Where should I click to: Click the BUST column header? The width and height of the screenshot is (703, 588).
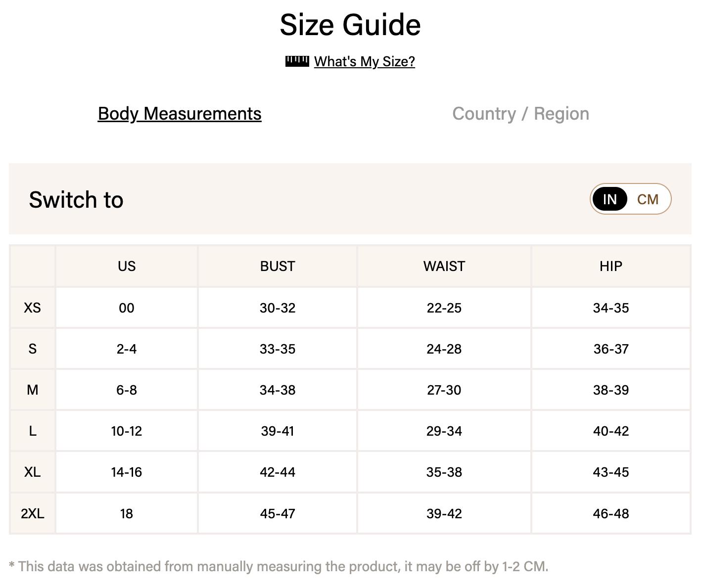click(x=277, y=266)
